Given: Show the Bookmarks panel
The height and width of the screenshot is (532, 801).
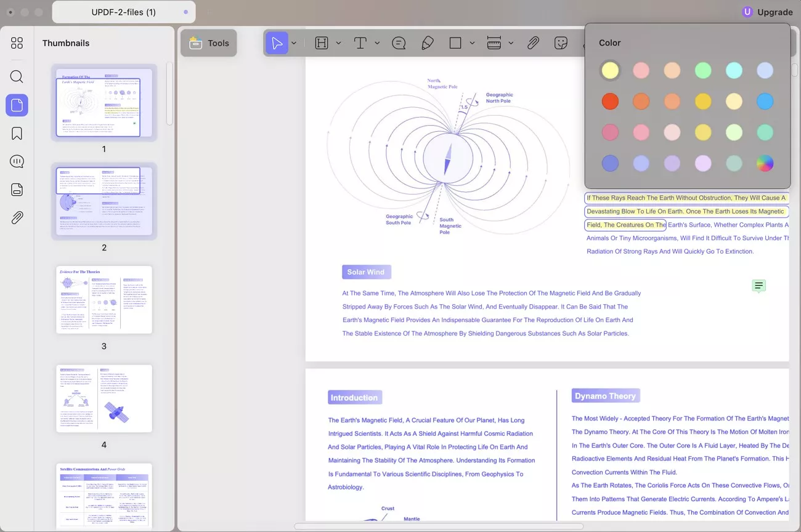Looking at the screenshot, I should coord(17,133).
